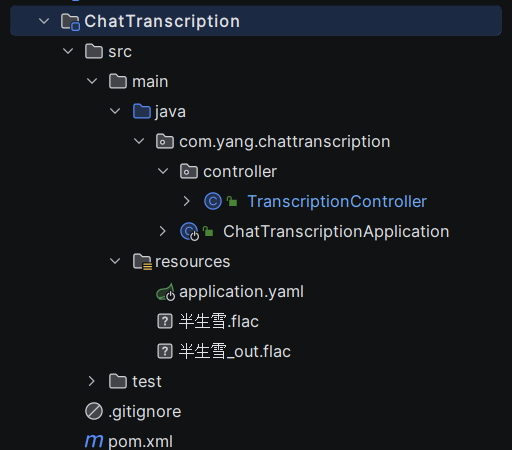Click the application.yaml Spring config icon

[x=166, y=292]
